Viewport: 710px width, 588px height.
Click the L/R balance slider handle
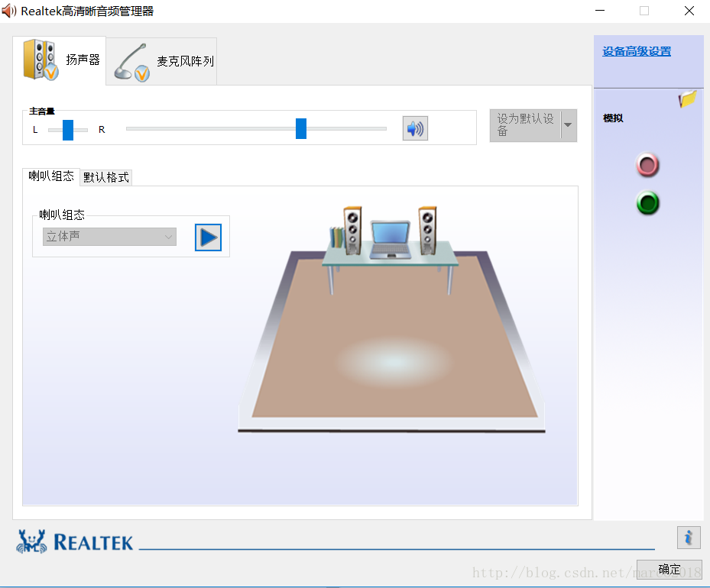pos(68,130)
